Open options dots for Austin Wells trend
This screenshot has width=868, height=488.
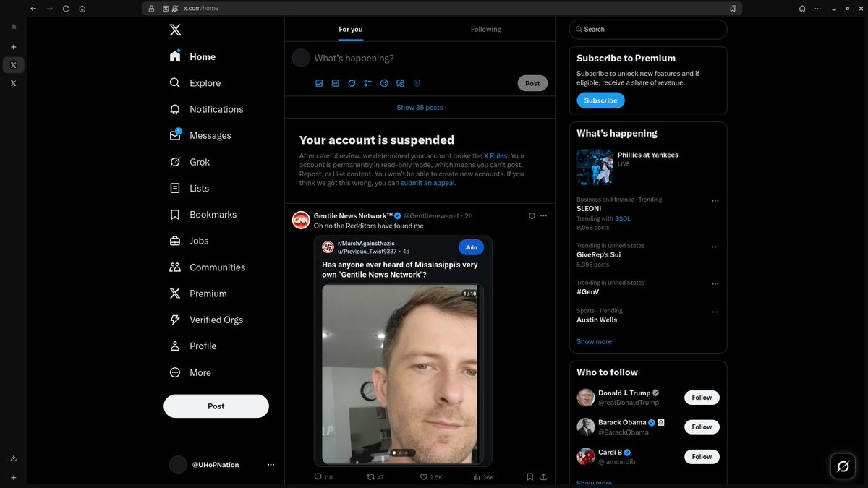coord(715,312)
